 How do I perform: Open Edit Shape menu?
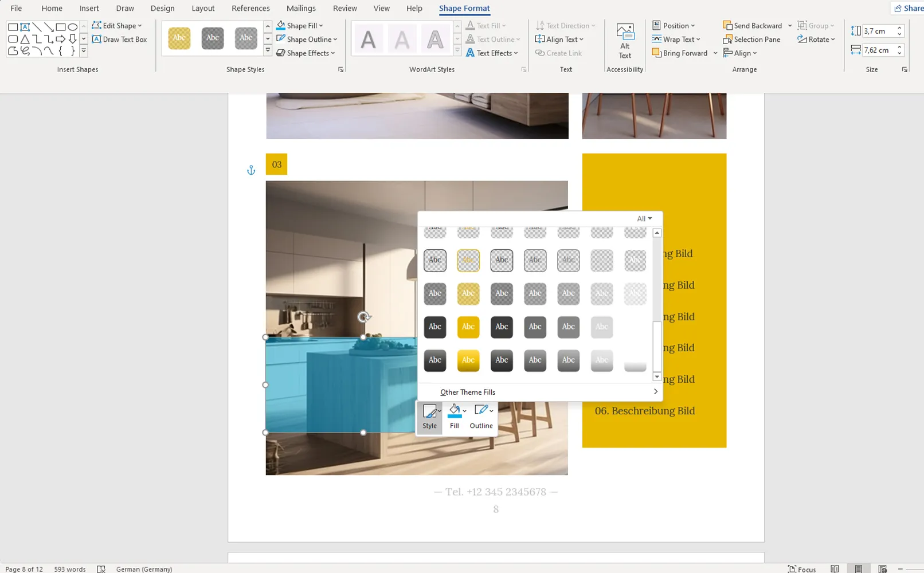[x=117, y=26]
